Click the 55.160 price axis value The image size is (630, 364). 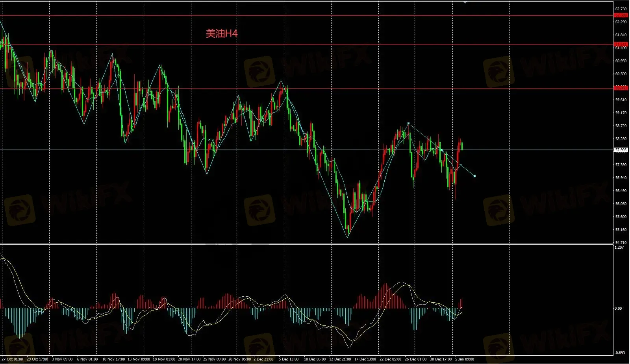coord(621,230)
